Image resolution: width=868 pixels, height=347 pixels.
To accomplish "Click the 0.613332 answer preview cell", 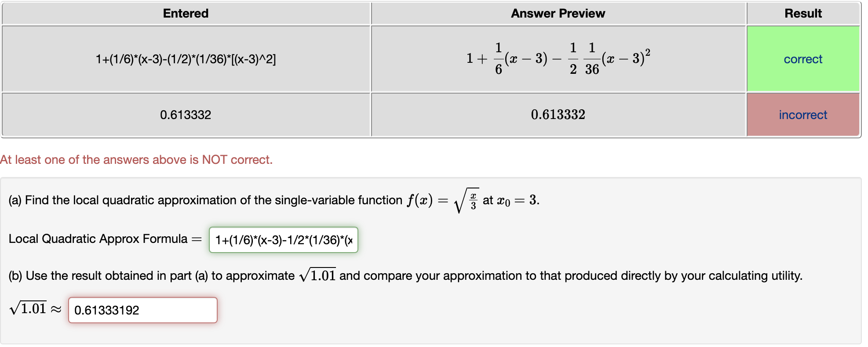I will tap(558, 115).
